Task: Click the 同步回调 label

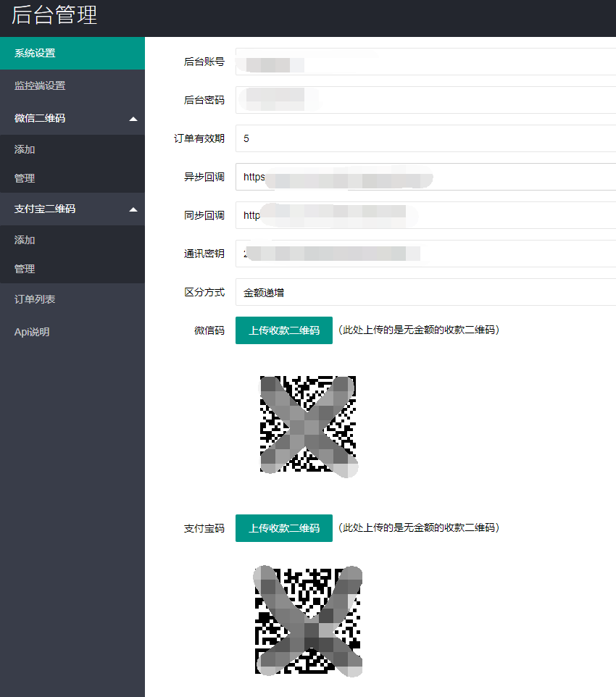Action: tap(204, 215)
